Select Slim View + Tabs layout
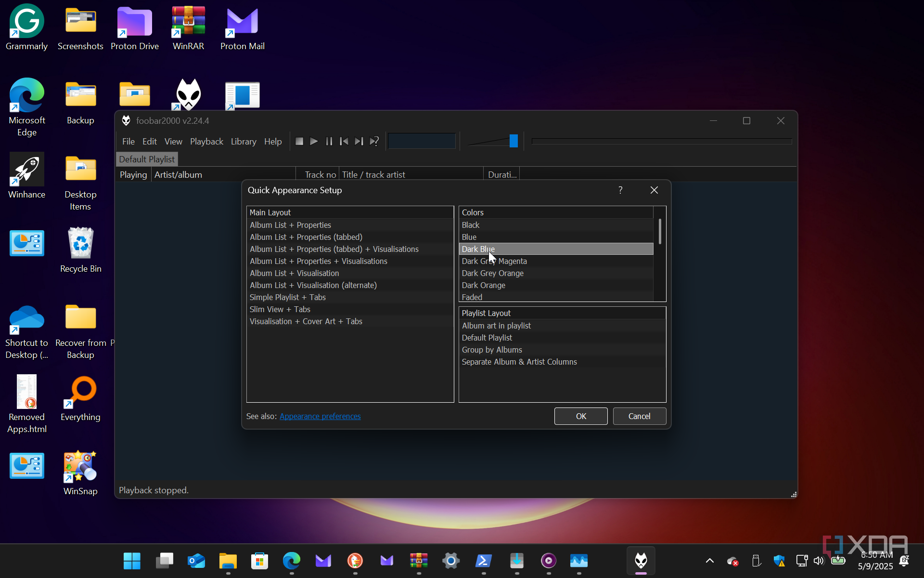This screenshot has height=578, width=924. pos(350,309)
